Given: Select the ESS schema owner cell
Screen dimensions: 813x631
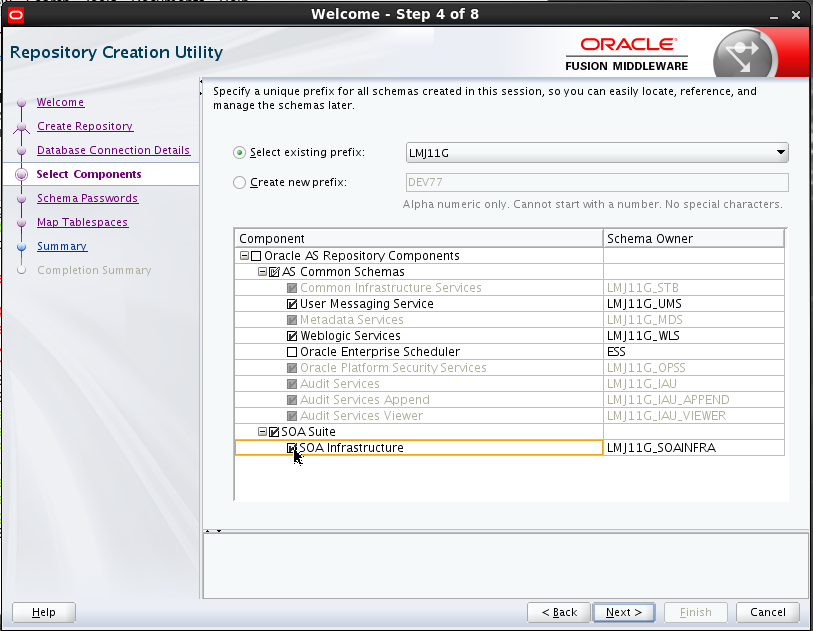Looking at the screenshot, I should [x=694, y=352].
